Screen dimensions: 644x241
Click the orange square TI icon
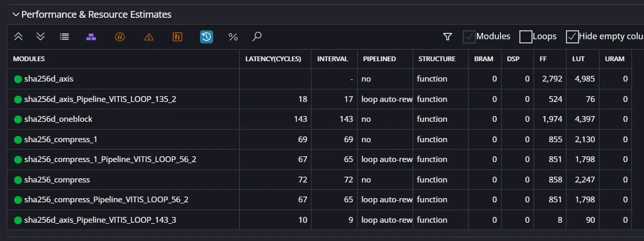(177, 37)
